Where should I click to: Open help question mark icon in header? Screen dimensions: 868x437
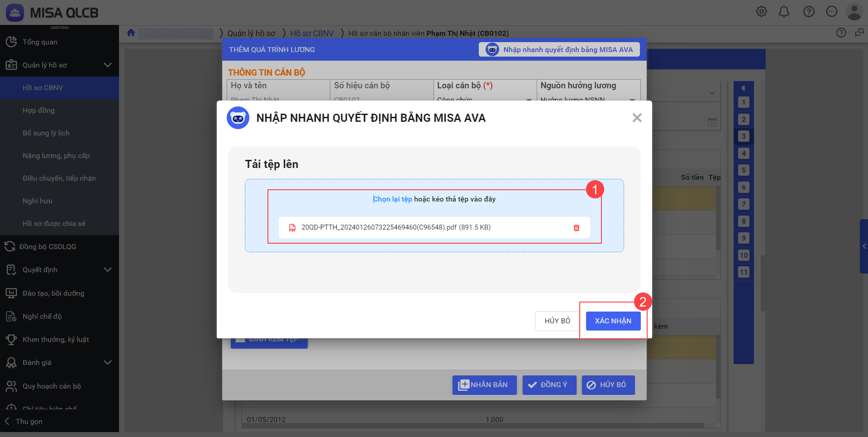click(x=809, y=12)
